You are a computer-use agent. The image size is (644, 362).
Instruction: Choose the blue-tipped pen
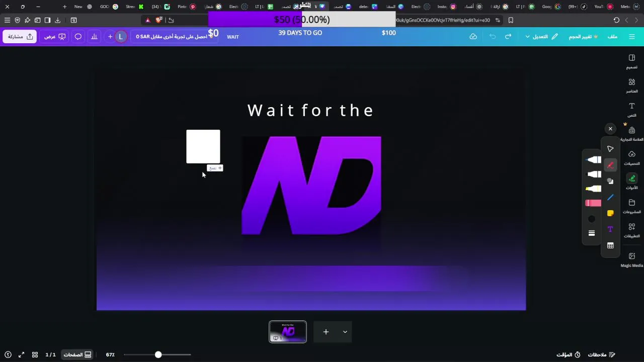tap(593, 160)
